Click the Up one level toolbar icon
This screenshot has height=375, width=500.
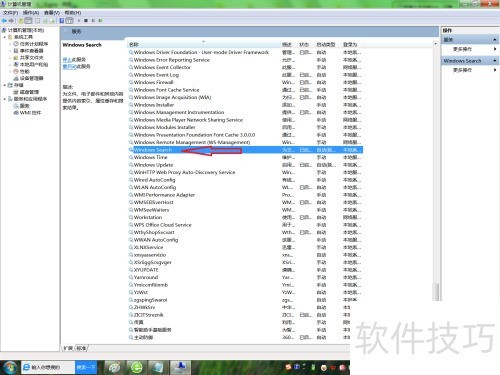(21, 21)
